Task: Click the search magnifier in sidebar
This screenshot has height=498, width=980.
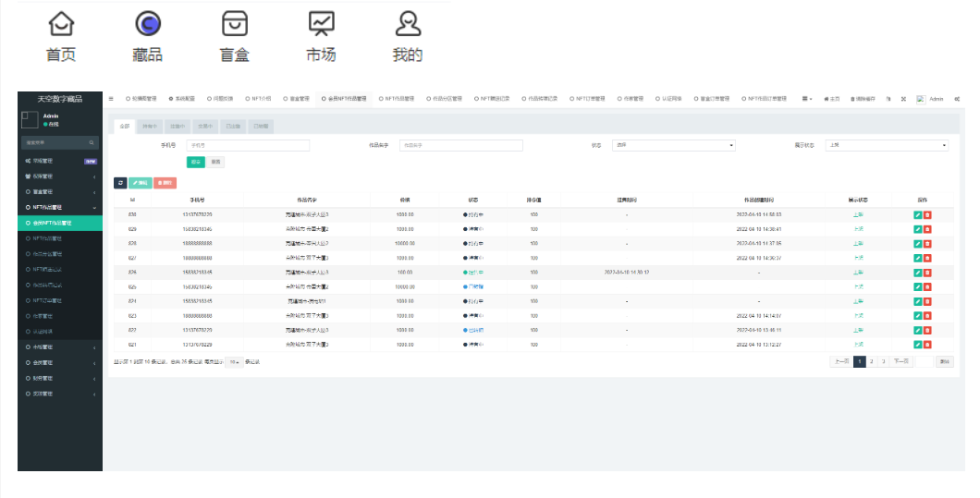Action: point(92,143)
